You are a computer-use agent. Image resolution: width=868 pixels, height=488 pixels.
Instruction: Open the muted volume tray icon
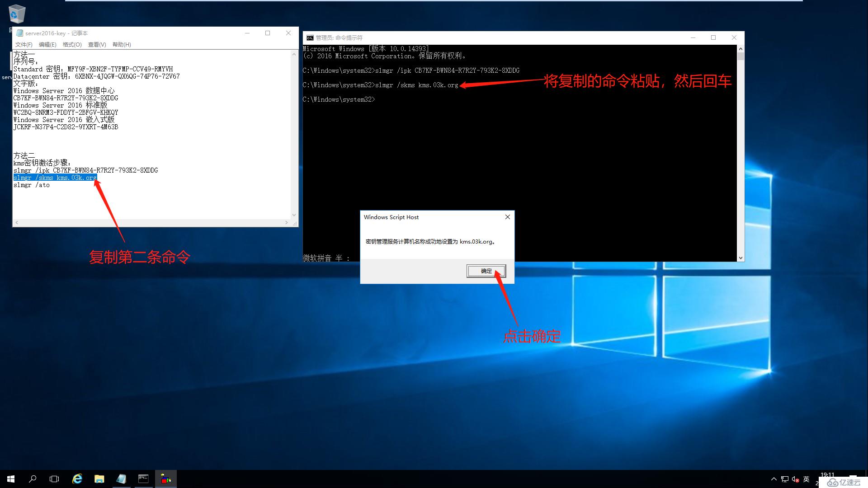tap(796, 479)
